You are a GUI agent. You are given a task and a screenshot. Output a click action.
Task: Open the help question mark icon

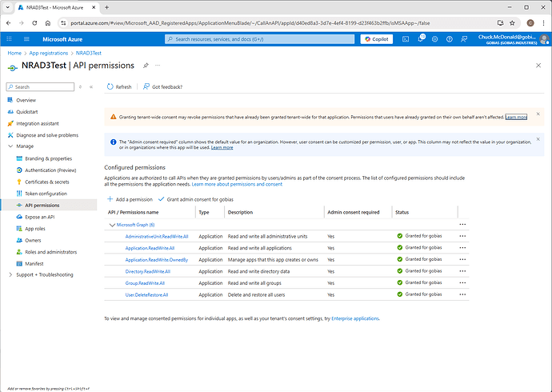click(x=450, y=39)
